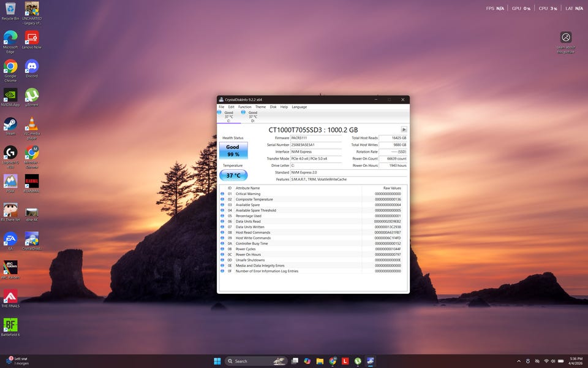This screenshot has height=368, width=588.
Task: Click the Learn about this picture icon
Action: pyautogui.click(x=566, y=37)
